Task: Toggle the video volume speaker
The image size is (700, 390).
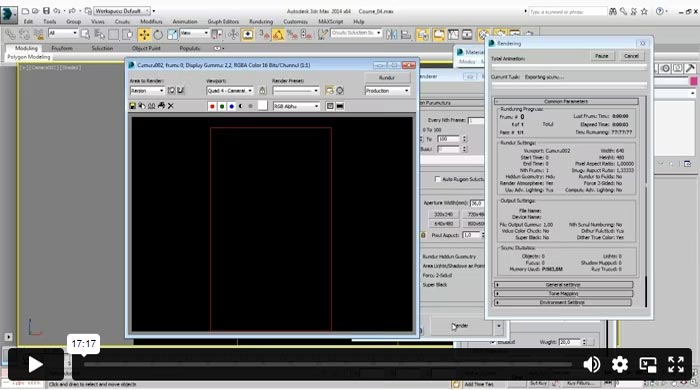Action: [592, 365]
